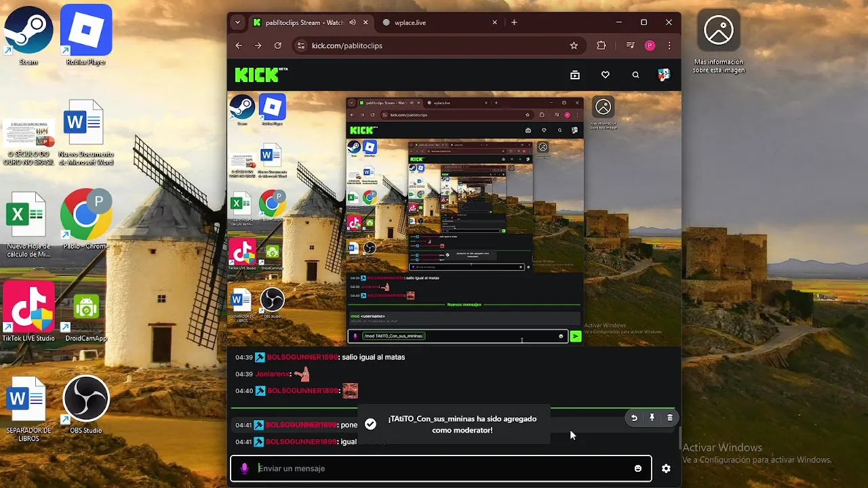The width and height of the screenshot is (868, 488).
Task: Click the emote sent by Jonlaronx
Action: click(x=302, y=374)
